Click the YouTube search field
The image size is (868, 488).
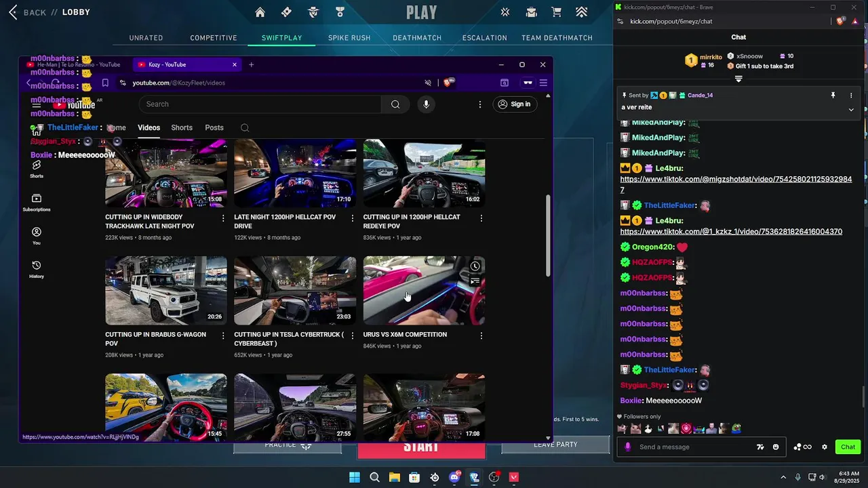click(260, 104)
